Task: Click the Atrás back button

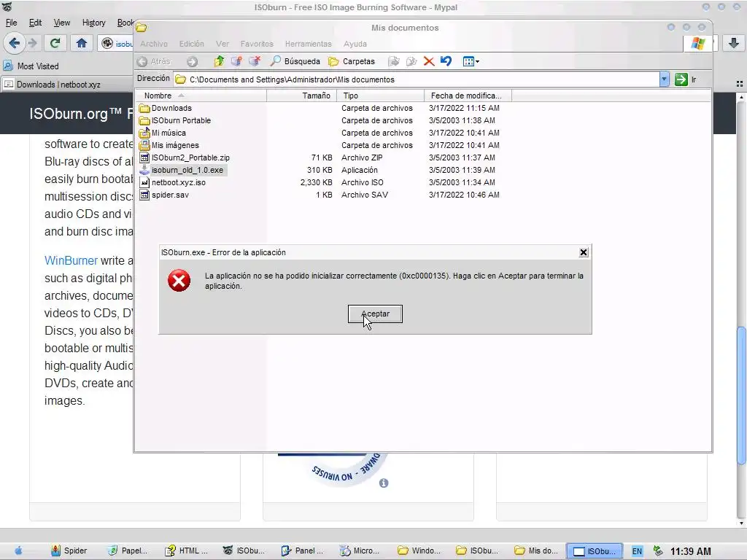Action: point(153,61)
